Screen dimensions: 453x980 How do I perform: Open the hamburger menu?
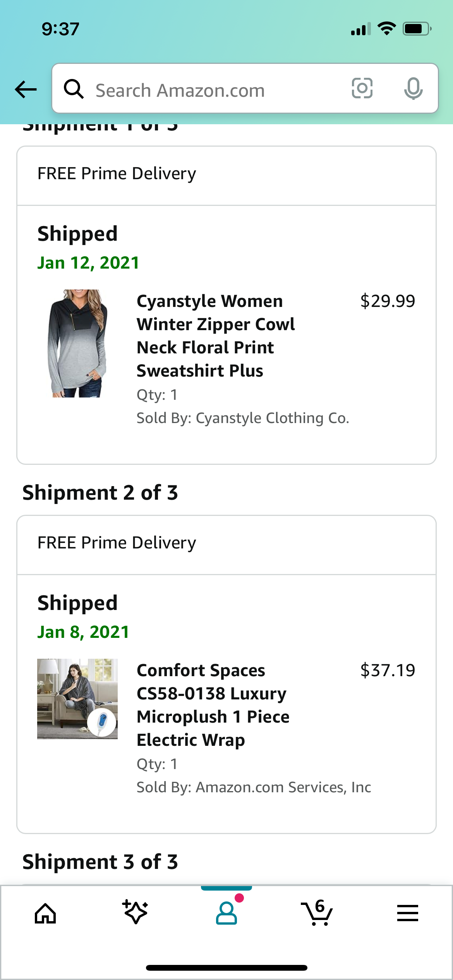[407, 913]
